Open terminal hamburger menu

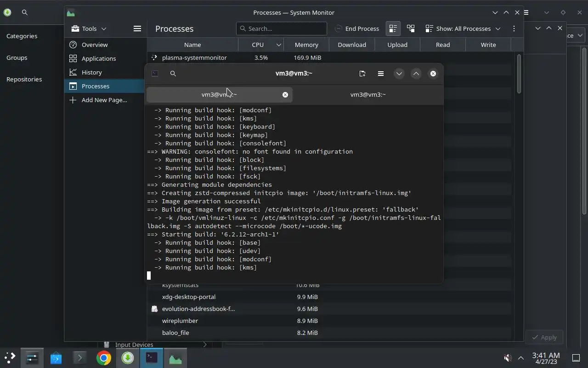[x=380, y=74]
